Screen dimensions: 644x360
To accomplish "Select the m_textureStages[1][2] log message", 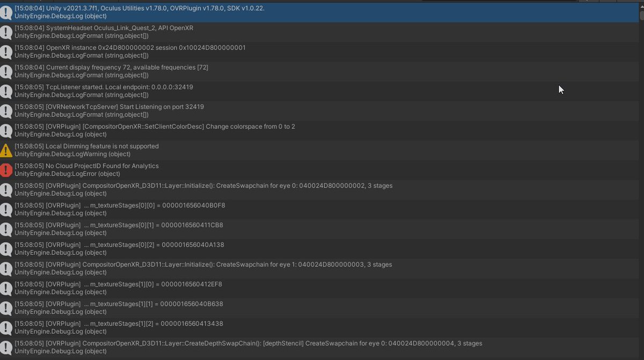I will point(318,328).
